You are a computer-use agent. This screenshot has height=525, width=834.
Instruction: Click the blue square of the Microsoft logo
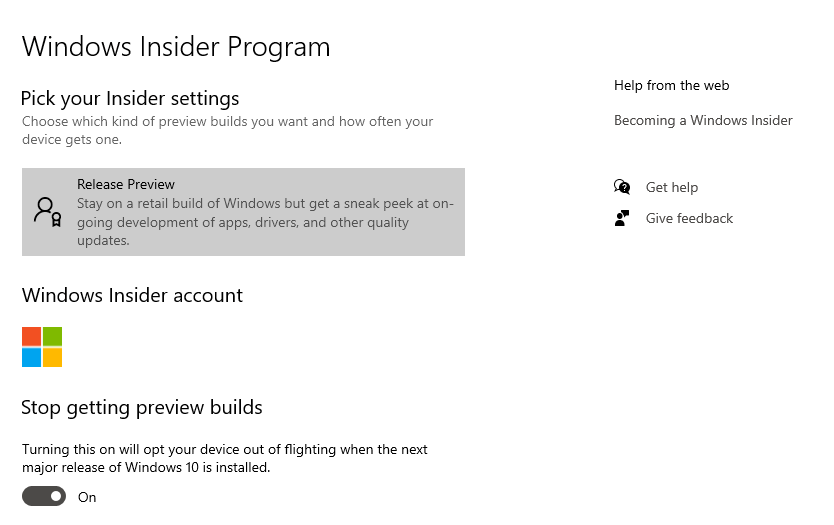point(31,358)
